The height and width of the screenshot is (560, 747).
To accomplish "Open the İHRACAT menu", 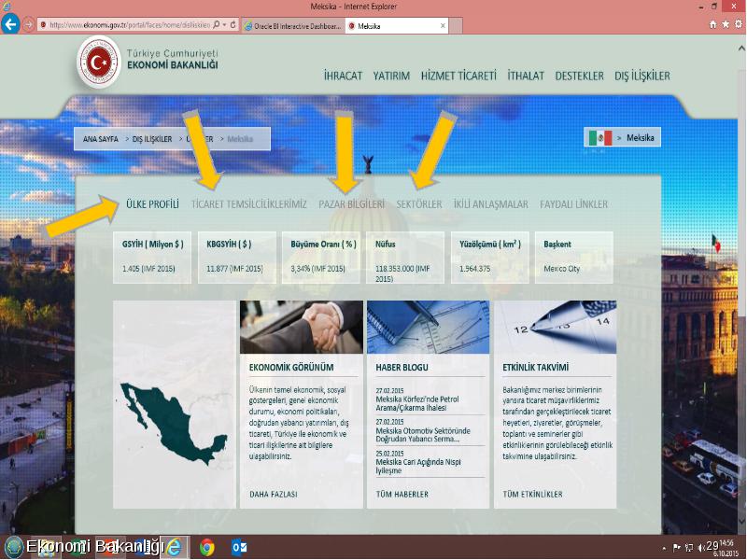I will pos(343,76).
